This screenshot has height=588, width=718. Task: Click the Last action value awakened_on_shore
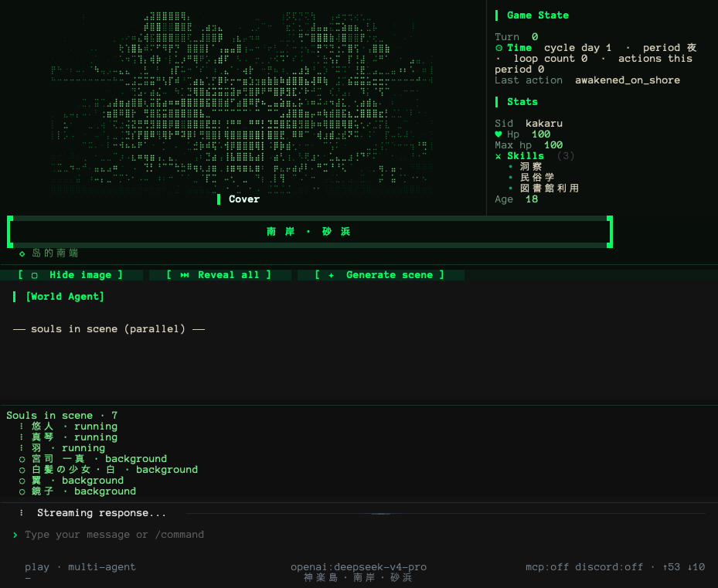coord(628,80)
